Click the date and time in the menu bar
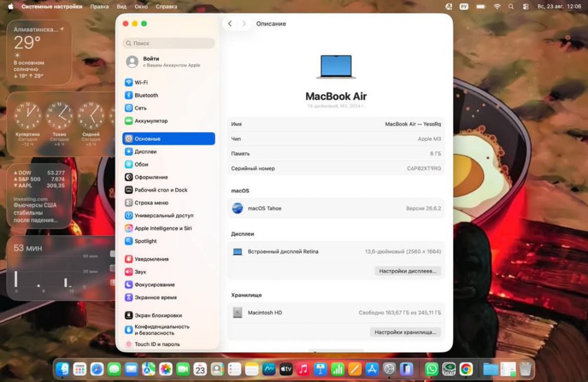The image size is (588, 382). click(x=559, y=6)
